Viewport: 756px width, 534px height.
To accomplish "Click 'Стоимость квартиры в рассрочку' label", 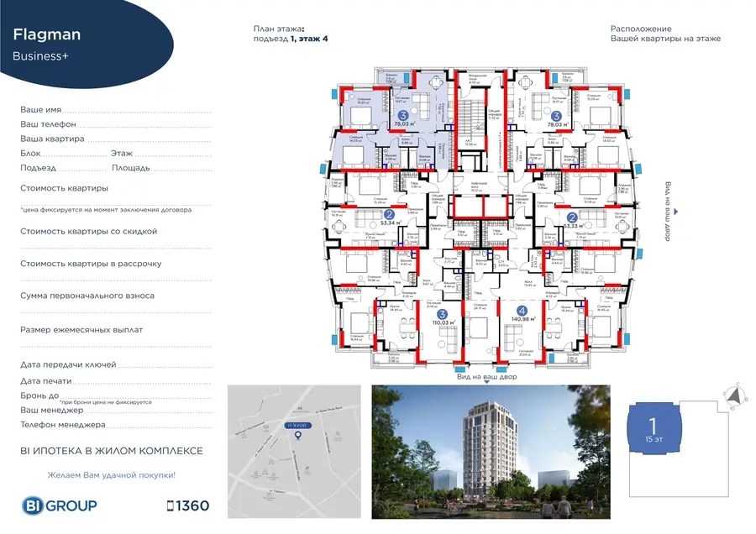I will [91, 264].
